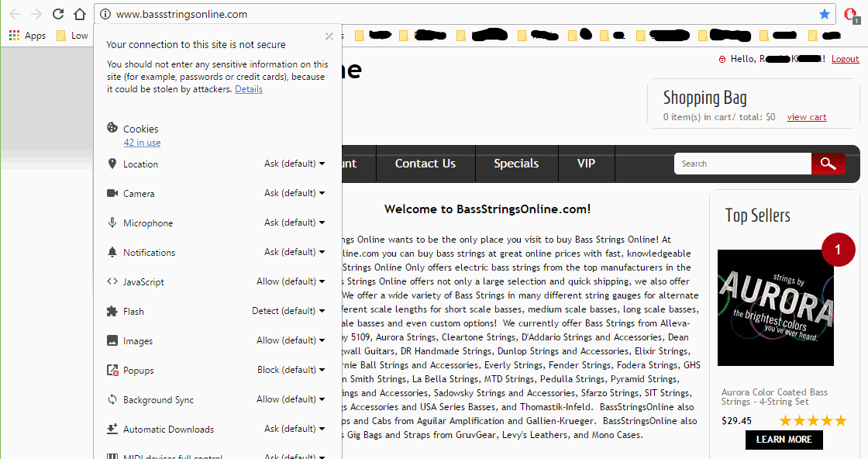868x459 pixels.
Task: Click the Background Sync icon
Action: [112, 399]
